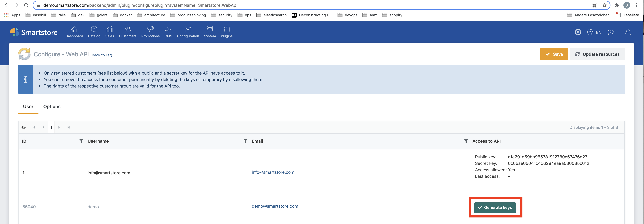Open the Plugins menu
Viewport: 644px width, 224px height.
[x=226, y=32]
